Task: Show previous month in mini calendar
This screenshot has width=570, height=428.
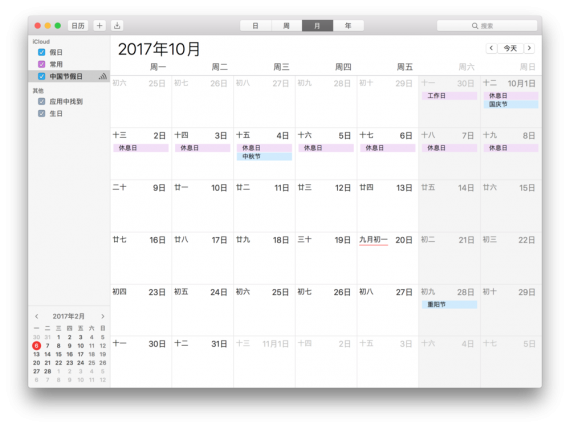Action: click(37, 316)
